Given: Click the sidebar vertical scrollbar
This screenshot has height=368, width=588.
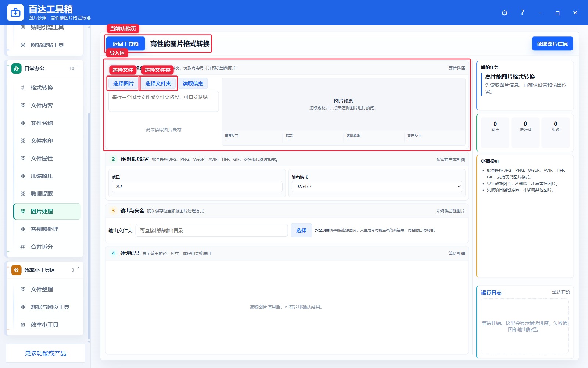Looking at the screenshot, I should [89, 226].
